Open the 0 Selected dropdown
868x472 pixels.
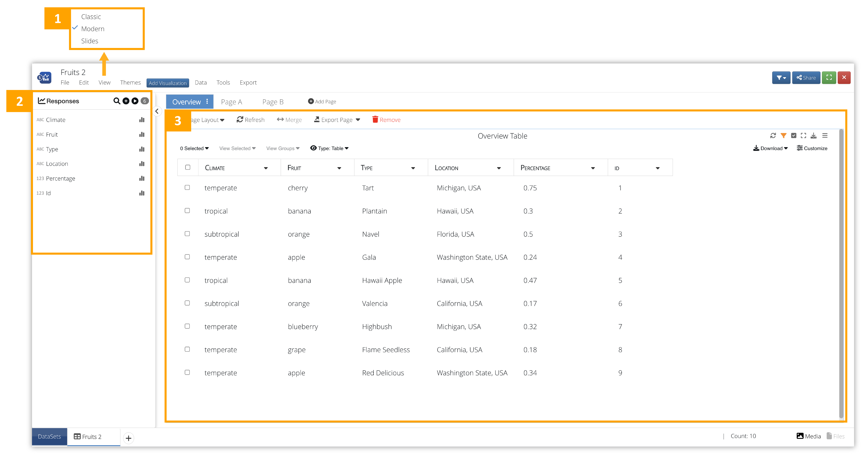click(194, 148)
